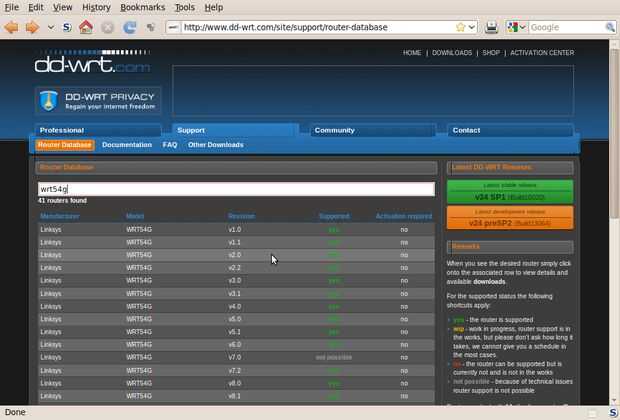Select the WRT54G v5.1 row
620x420 pixels.
tap(236, 332)
